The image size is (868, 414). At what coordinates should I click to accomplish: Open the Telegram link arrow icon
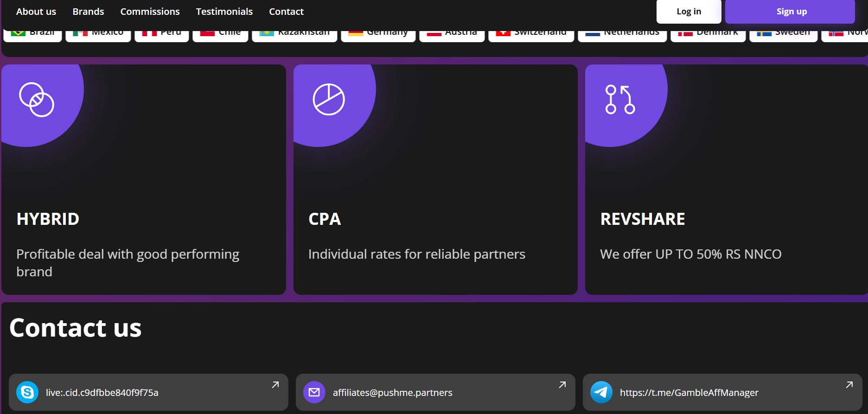(x=849, y=385)
